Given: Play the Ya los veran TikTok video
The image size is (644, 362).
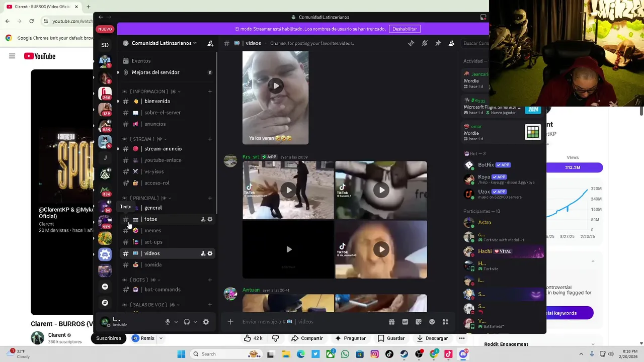Looking at the screenshot, I should [x=276, y=86].
